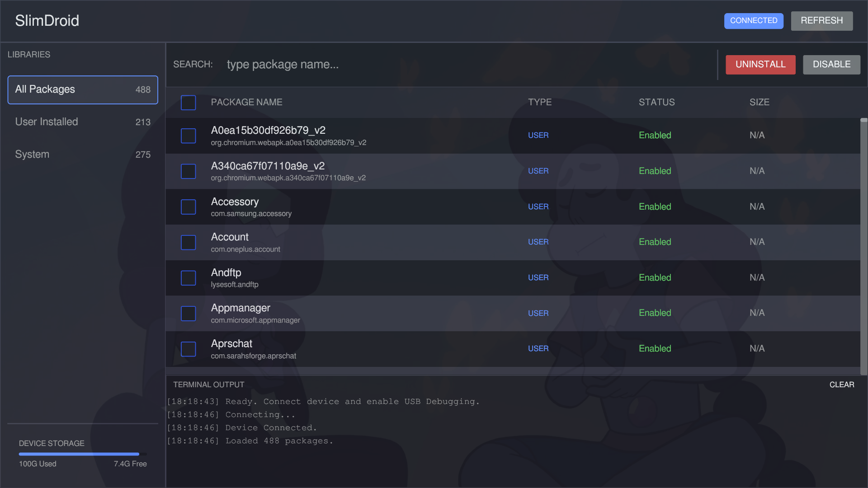This screenshot has width=868, height=488.
Task: Sort packages by SIZE column
Action: point(759,102)
